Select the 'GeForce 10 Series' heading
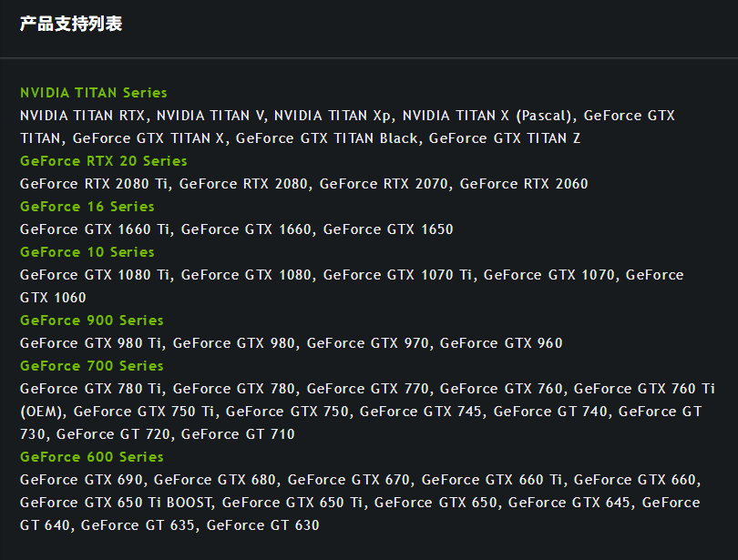The image size is (738, 560). [x=87, y=252]
